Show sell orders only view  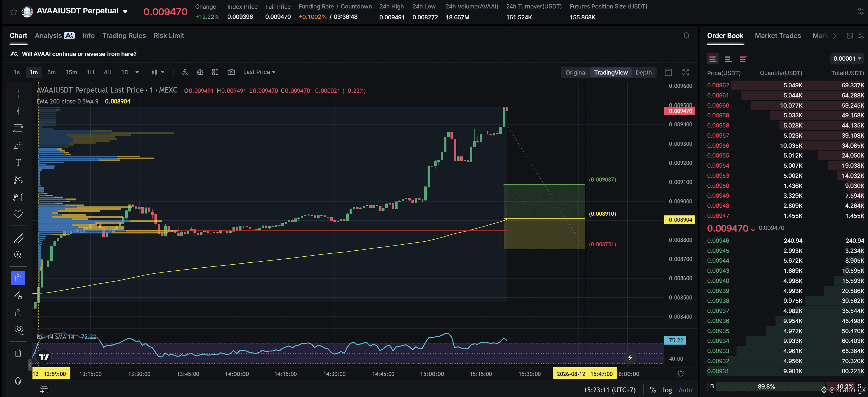[743, 59]
